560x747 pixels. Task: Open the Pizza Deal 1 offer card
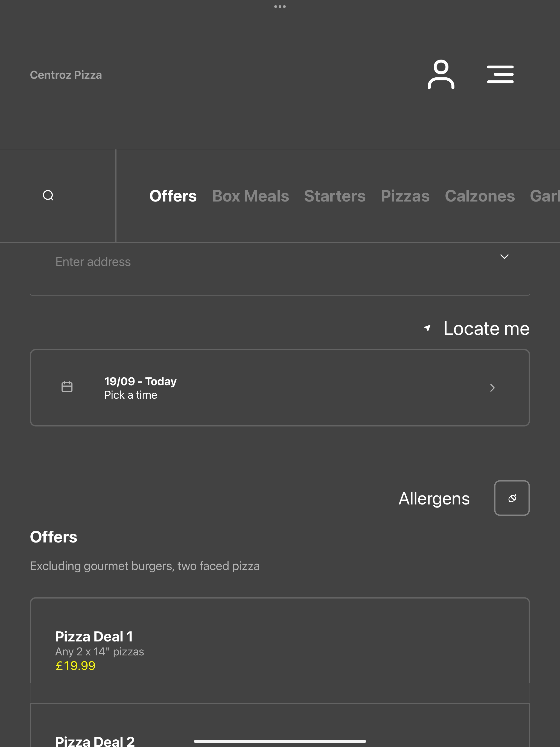click(x=280, y=650)
